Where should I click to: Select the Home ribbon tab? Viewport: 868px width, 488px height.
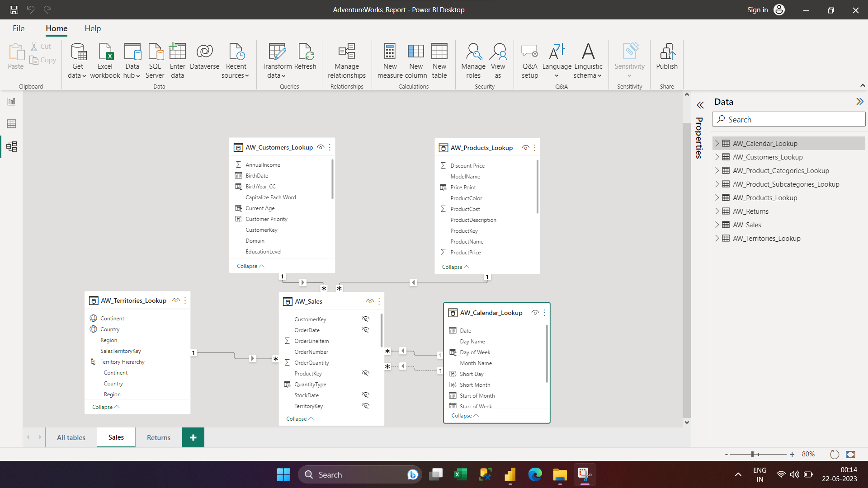point(57,28)
